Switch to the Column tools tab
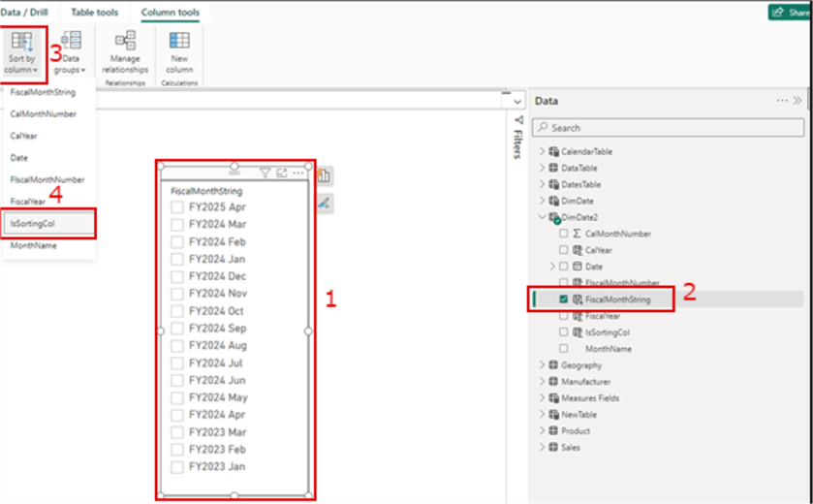Screen dimensions: 813x504 point(171,12)
